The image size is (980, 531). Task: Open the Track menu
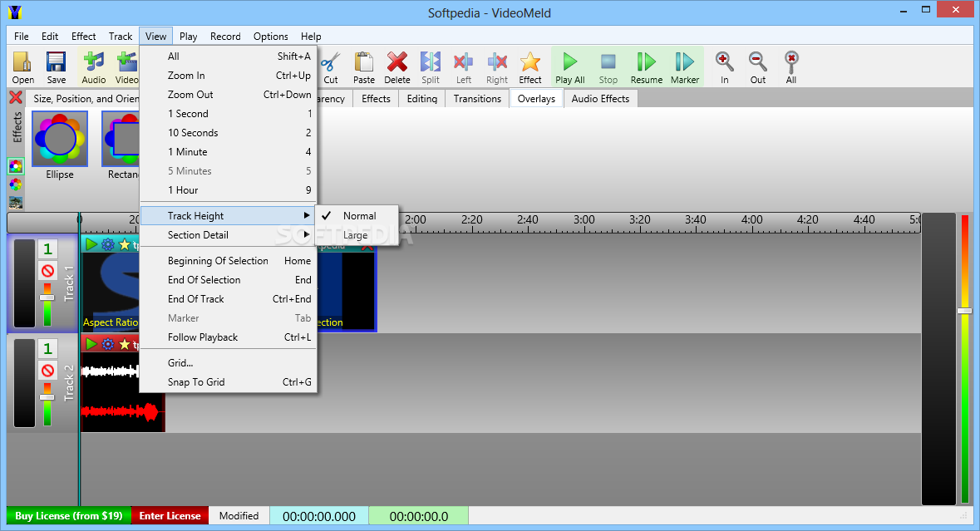tap(121, 37)
